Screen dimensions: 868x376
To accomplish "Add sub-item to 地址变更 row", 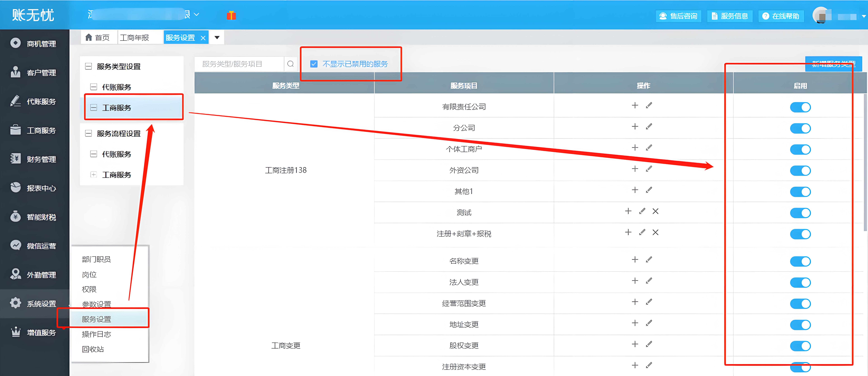I will click(x=635, y=323).
